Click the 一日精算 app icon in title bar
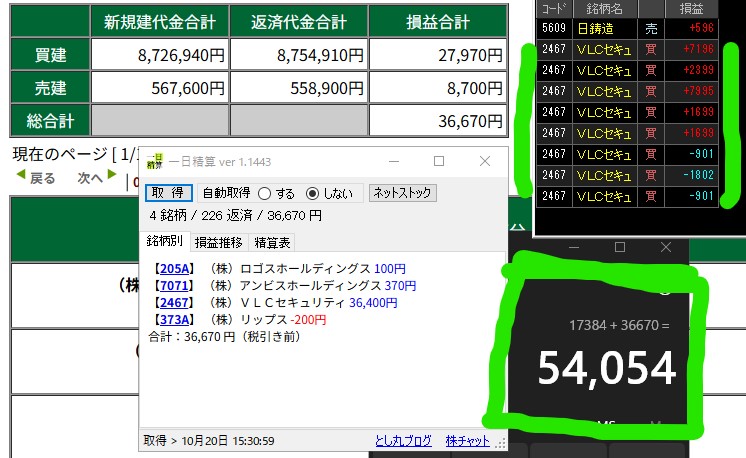746x458 pixels. [154, 162]
